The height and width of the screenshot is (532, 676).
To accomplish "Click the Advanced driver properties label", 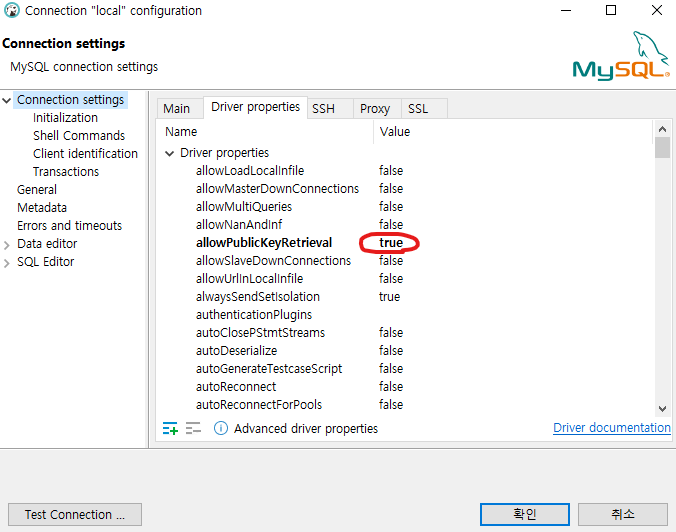I will (306, 429).
